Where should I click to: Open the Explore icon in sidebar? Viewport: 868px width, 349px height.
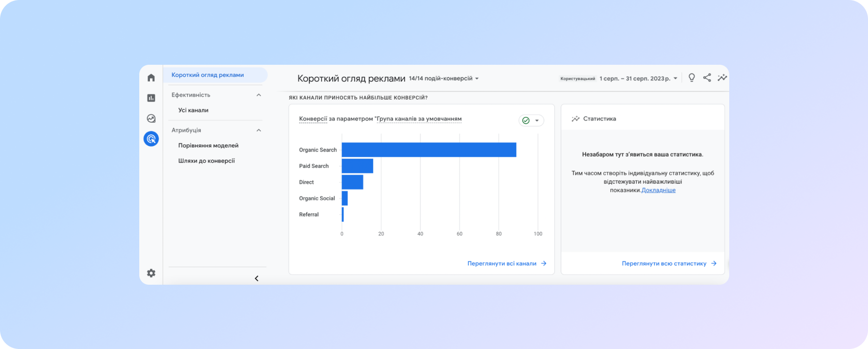[x=151, y=118]
